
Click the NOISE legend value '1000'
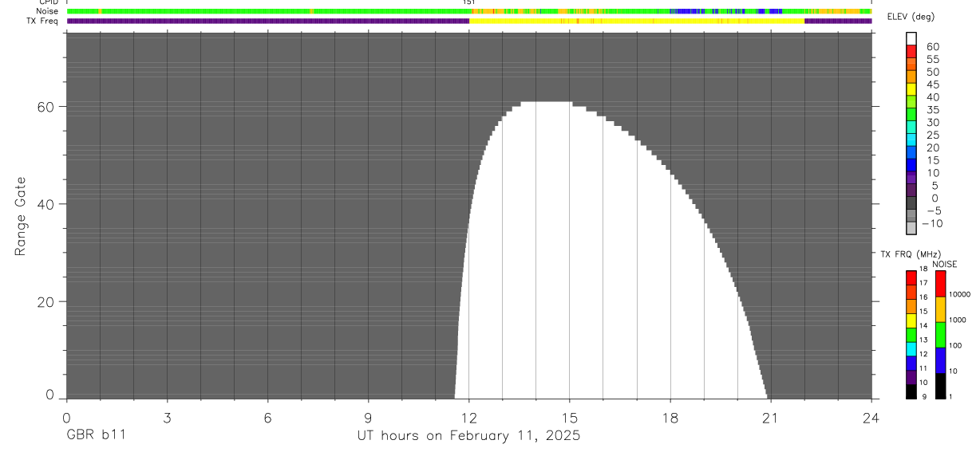[x=958, y=320]
